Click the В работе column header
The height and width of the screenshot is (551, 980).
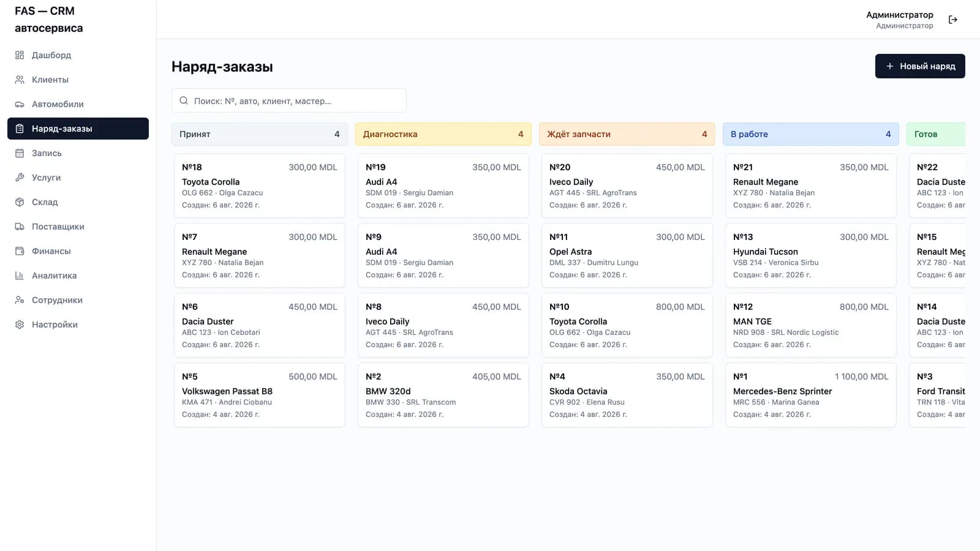tap(811, 134)
